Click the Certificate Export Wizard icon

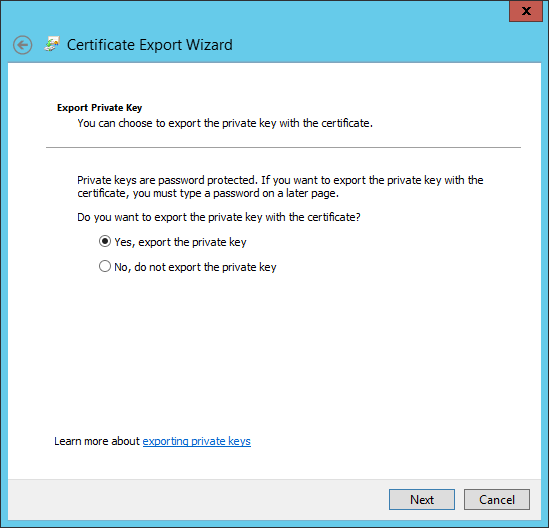click(52, 44)
